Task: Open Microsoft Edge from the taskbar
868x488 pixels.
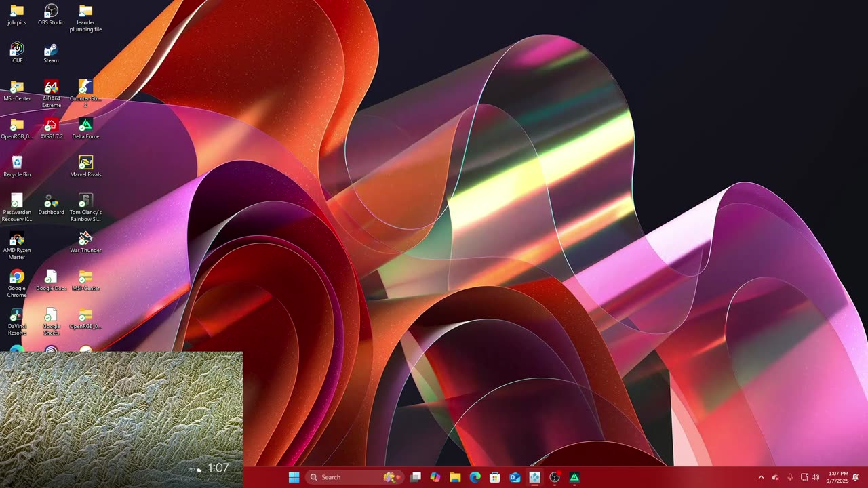Action: 475,477
